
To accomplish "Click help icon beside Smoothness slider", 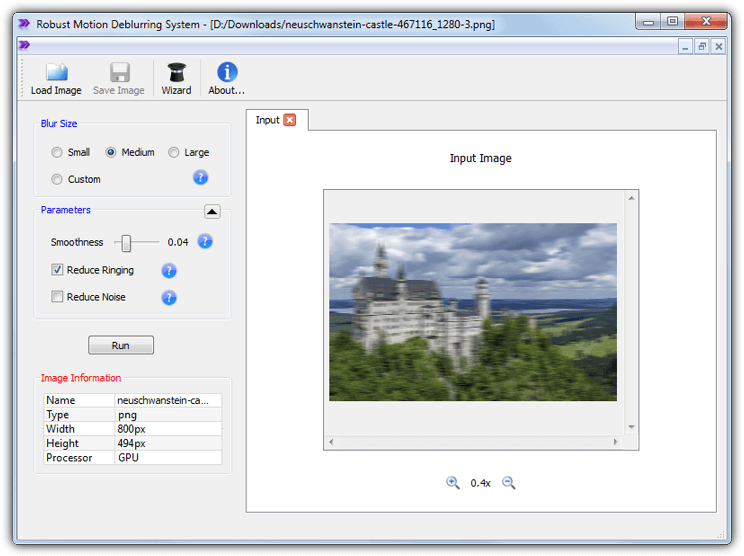I will tap(205, 241).
